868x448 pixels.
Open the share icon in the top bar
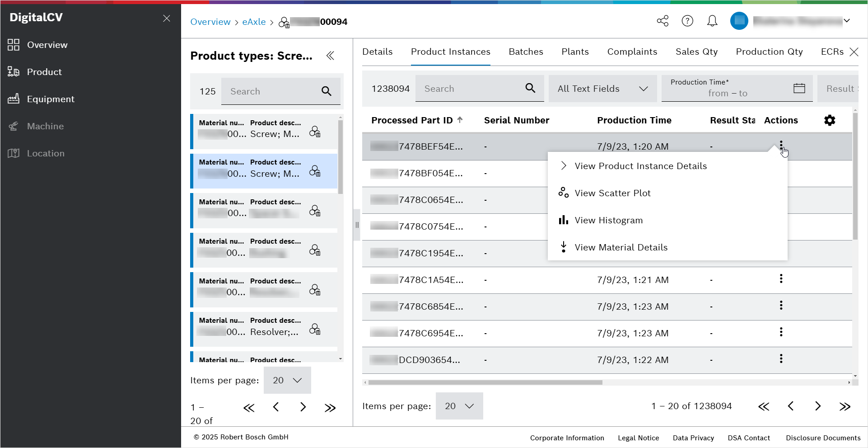[x=663, y=21]
